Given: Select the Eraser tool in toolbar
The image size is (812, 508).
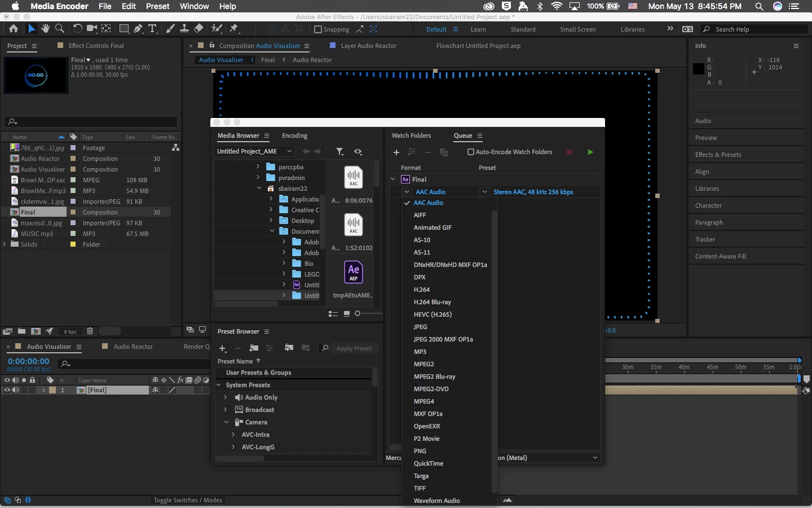Looking at the screenshot, I should tap(198, 28).
